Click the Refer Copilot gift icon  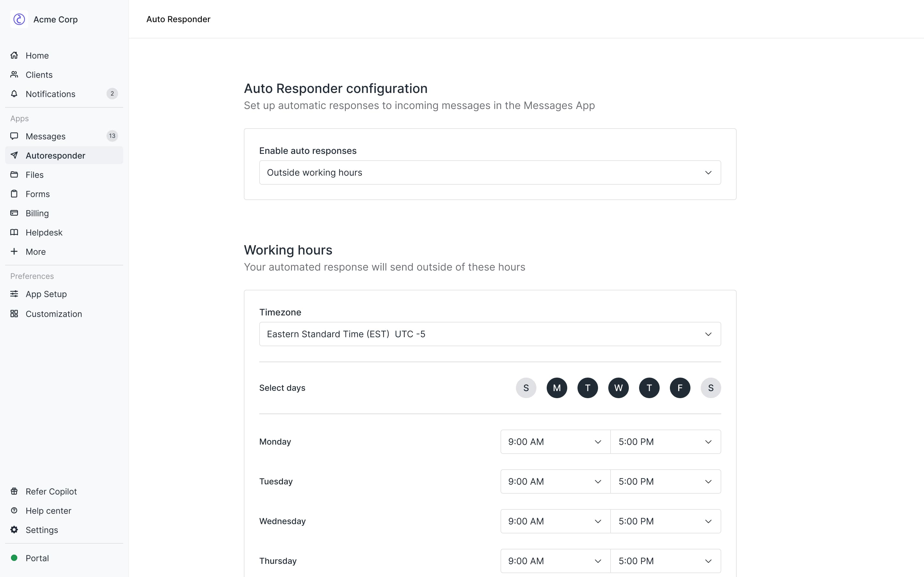pyautogui.click(x=14, y=491)
